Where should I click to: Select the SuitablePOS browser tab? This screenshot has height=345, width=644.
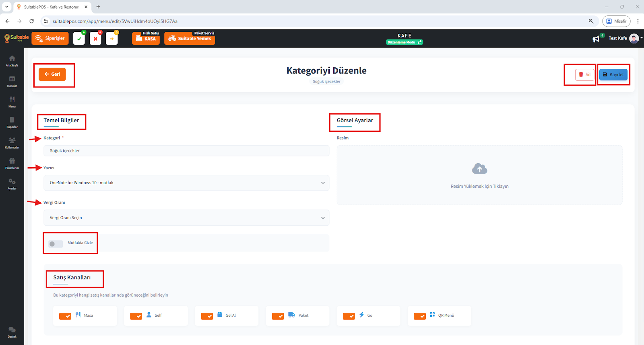point(52,7)
